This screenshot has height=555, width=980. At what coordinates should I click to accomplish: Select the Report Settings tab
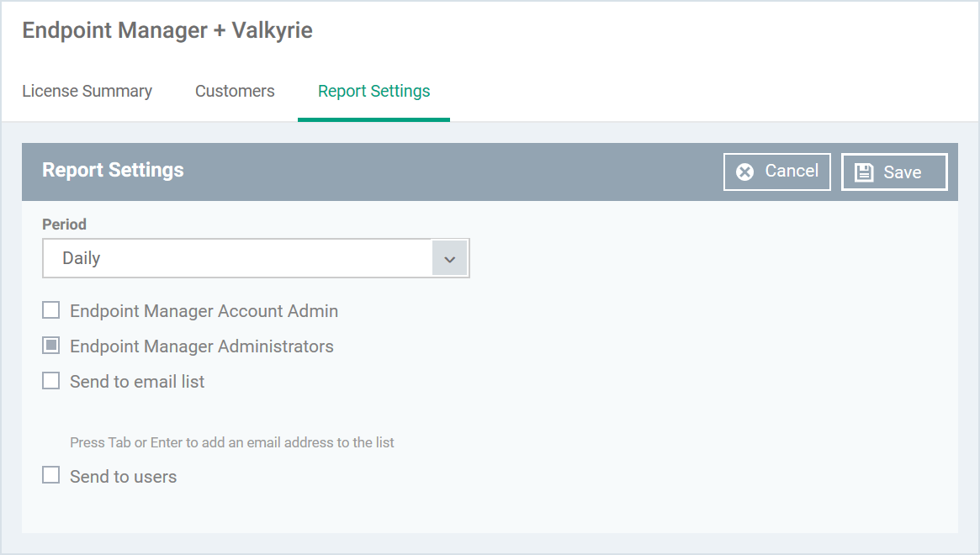click(373, 91)
